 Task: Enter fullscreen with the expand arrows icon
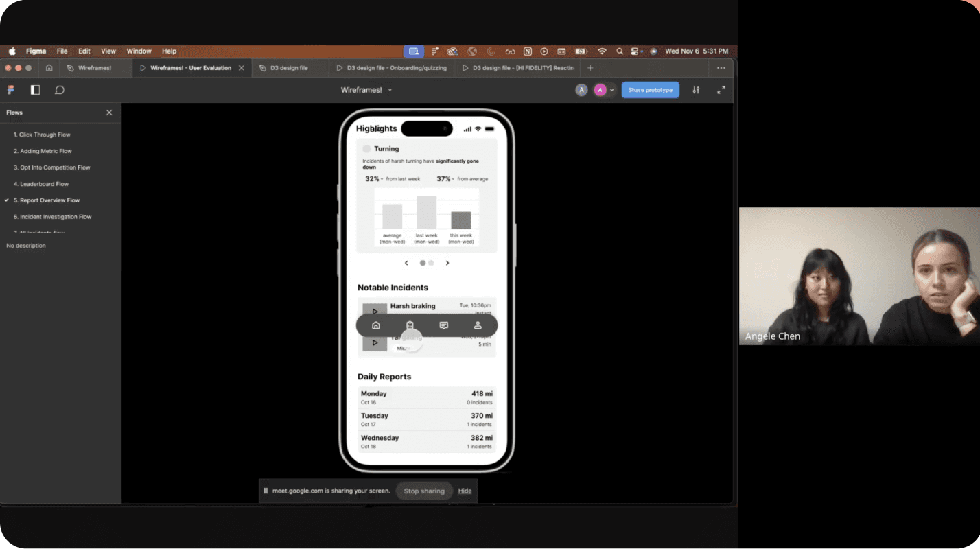pyautogui.click(x=721, y=90)
